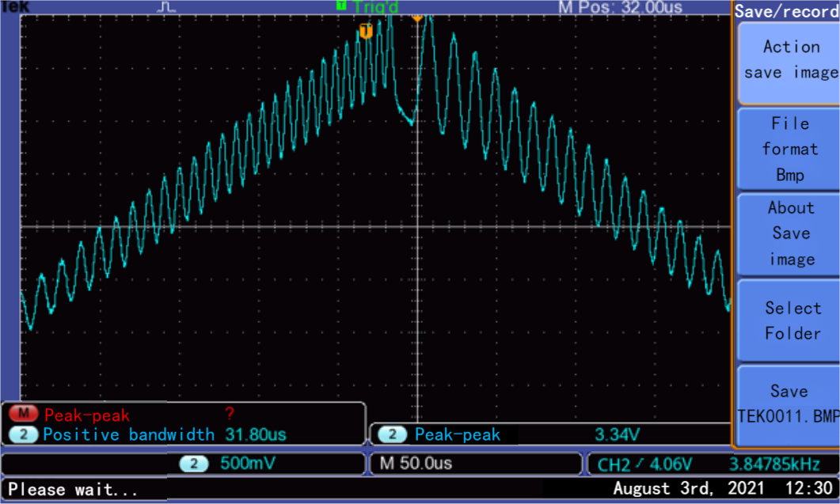840x504 pixels.
Task: Open About Save image menu item
Action: point(789,233)
